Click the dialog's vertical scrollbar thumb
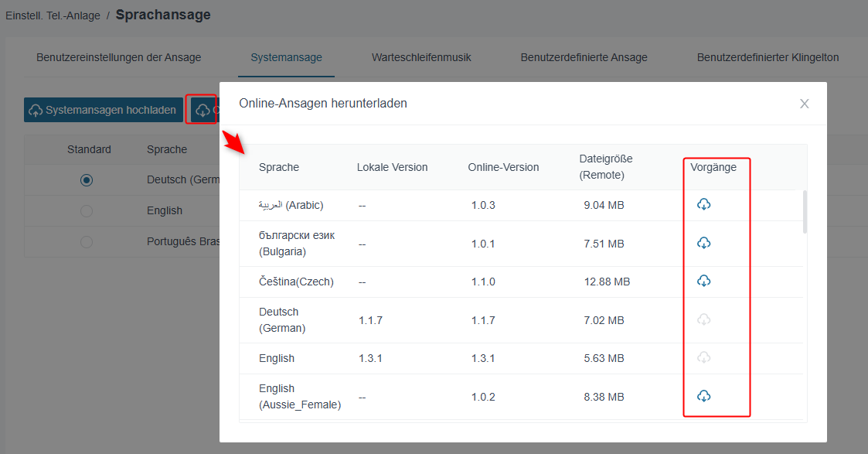Viewport: 868px width, 454px height. 805,212
